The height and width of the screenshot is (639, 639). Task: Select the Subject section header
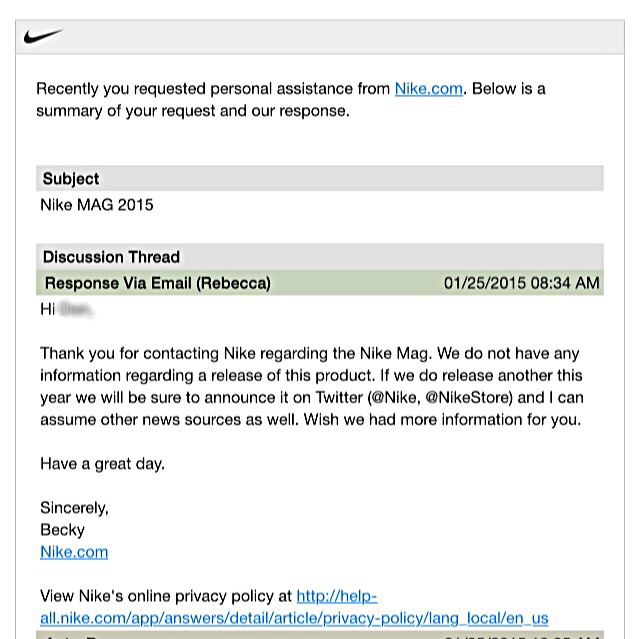(320, 178)
